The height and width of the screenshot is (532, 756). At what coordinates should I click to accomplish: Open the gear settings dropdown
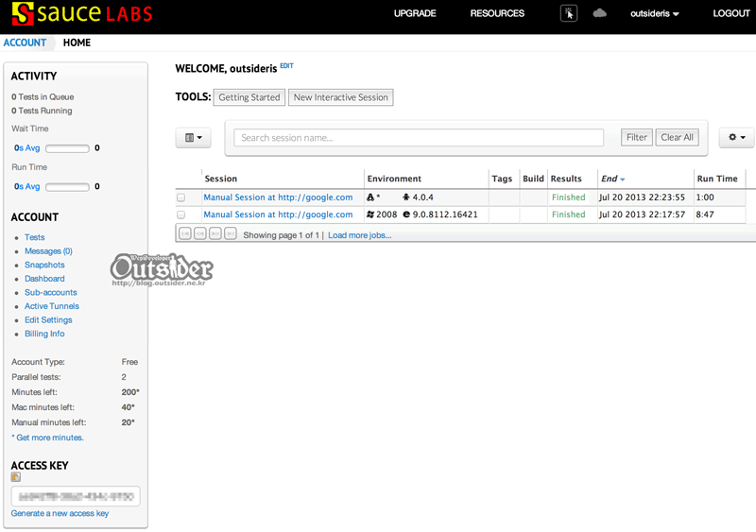tap(737, 137)
